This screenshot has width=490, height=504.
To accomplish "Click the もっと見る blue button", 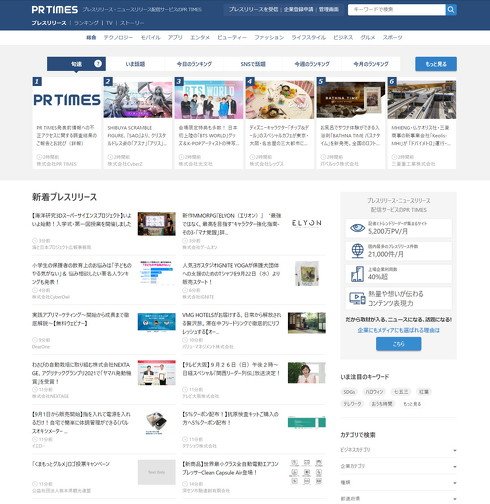I will pyautogui.click(x=436, y=64).
